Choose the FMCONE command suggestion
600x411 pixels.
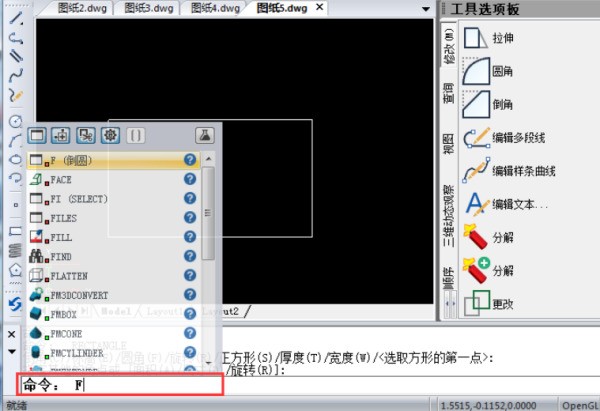(x=113, y=333)
